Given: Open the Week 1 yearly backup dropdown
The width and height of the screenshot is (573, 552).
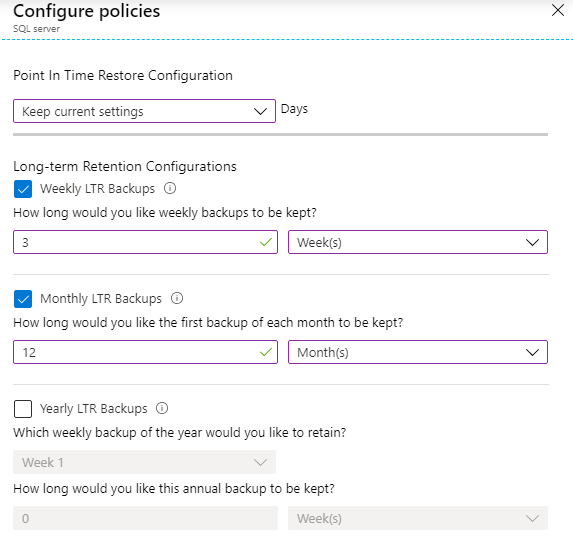Looking at the screenshot, I should (144, 462).
